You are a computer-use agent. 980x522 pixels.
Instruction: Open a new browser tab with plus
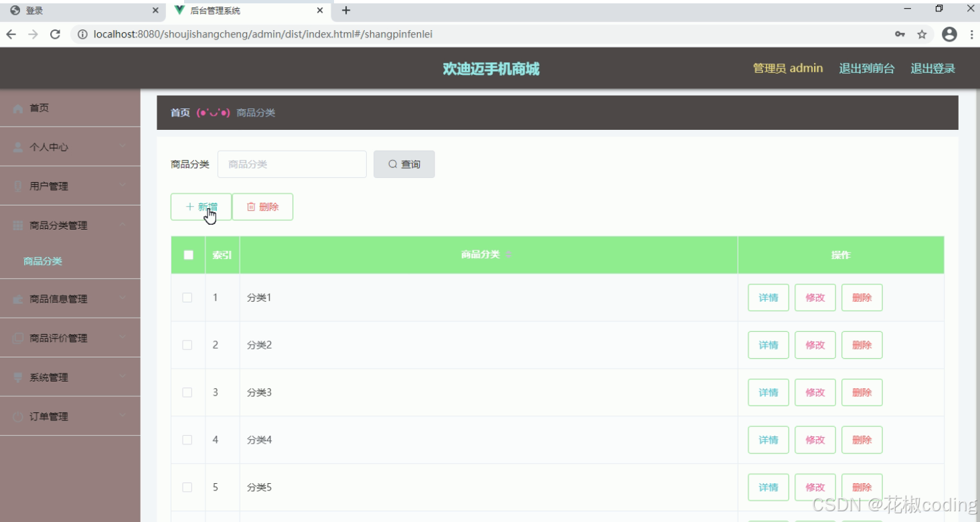coord(346,10)
